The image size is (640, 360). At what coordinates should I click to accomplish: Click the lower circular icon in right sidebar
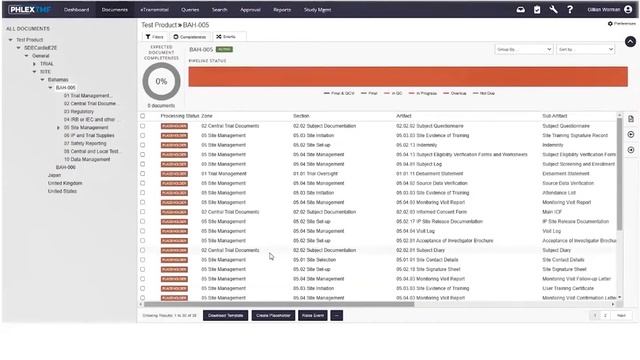click(x=631, y=150)
